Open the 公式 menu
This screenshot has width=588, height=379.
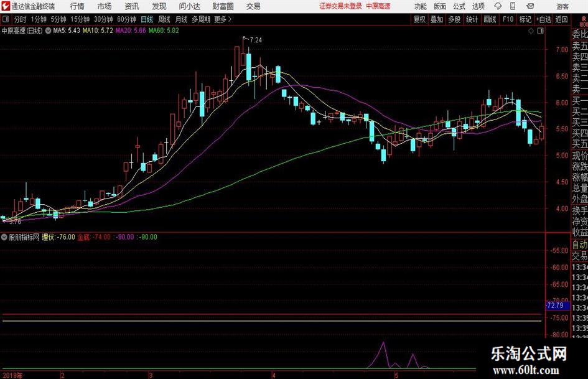[x=459, y=6]
